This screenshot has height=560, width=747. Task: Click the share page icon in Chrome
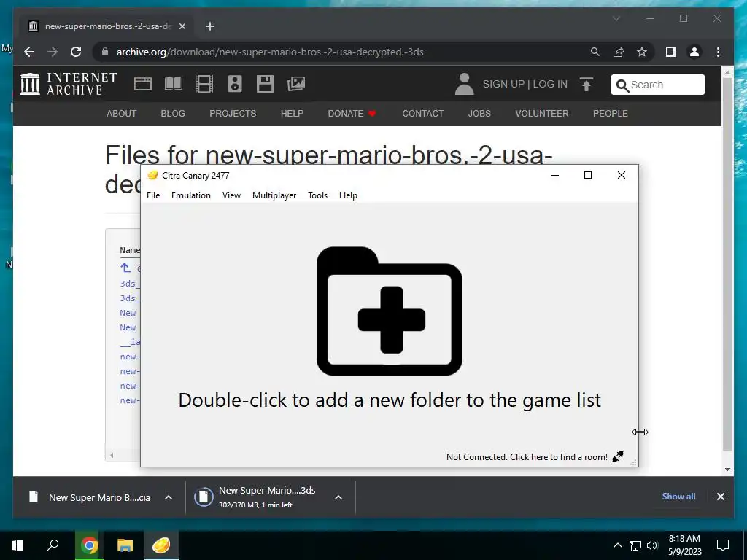point(619,52)
